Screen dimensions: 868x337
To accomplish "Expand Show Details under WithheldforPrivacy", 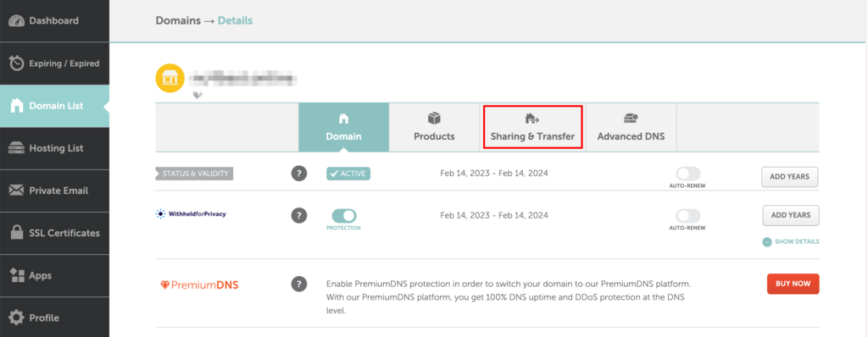I will [x=791, y=242].
